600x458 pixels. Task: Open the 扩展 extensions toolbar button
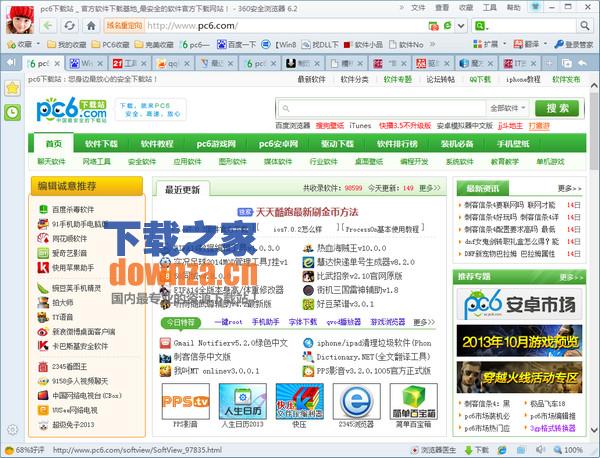pyautogui.click(x=489, y=45)
